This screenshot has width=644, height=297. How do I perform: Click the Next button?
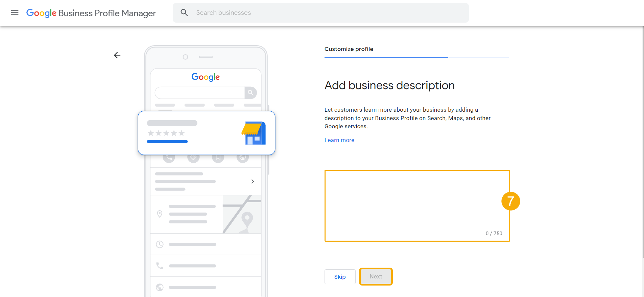[x=376, y=276]
